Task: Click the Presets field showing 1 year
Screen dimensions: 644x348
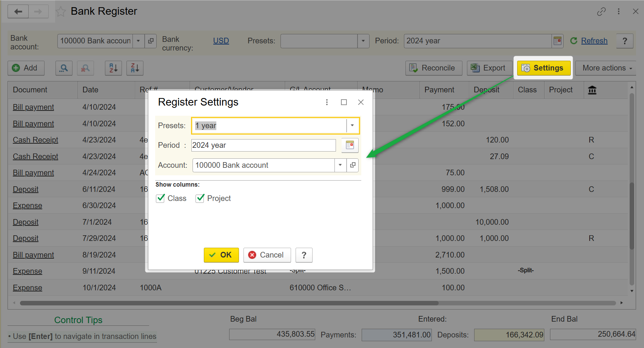Action: tap(269, 126)
